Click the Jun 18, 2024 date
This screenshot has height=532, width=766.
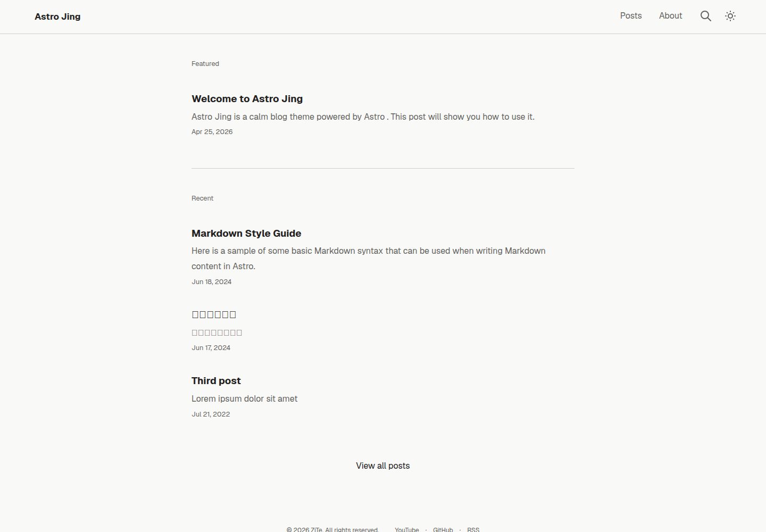pyautogui.click(x=211, y=282)
